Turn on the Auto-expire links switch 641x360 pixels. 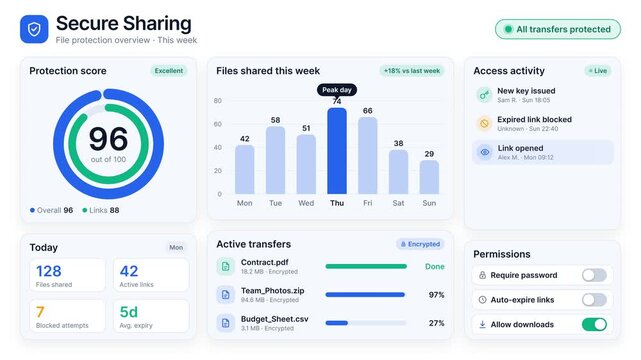pyautogui.click(x=594, y=300)
